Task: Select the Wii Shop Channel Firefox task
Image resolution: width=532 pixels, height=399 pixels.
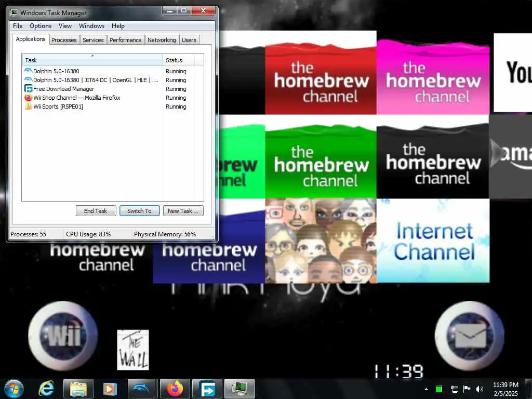Action: pos(113,98)
